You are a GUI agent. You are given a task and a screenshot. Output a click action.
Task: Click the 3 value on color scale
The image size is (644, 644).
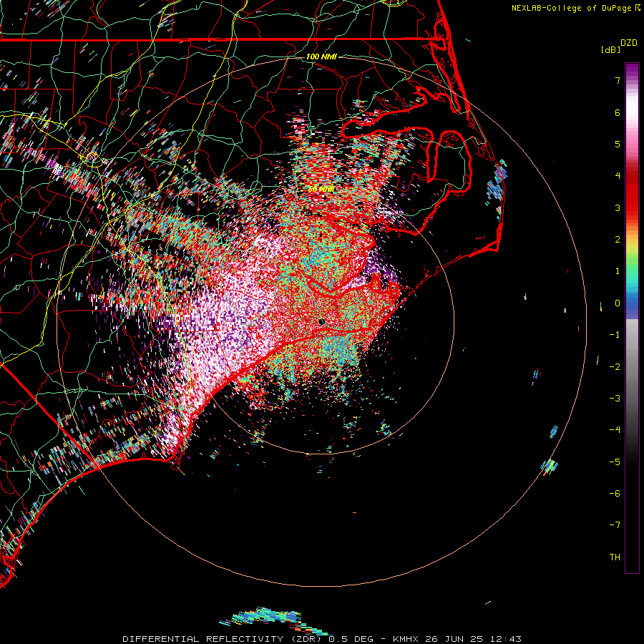point(618,208)
